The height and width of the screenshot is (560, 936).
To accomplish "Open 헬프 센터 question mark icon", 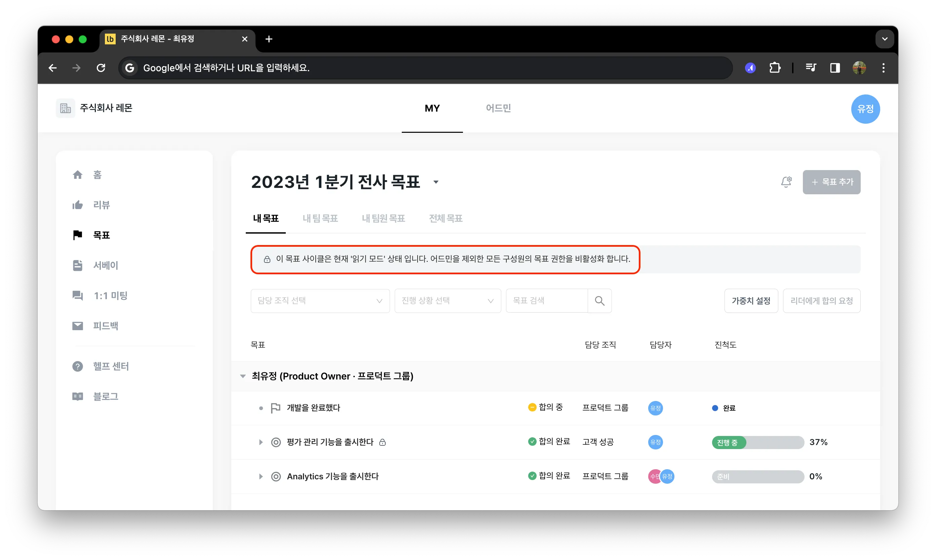I will click(77, 366).
